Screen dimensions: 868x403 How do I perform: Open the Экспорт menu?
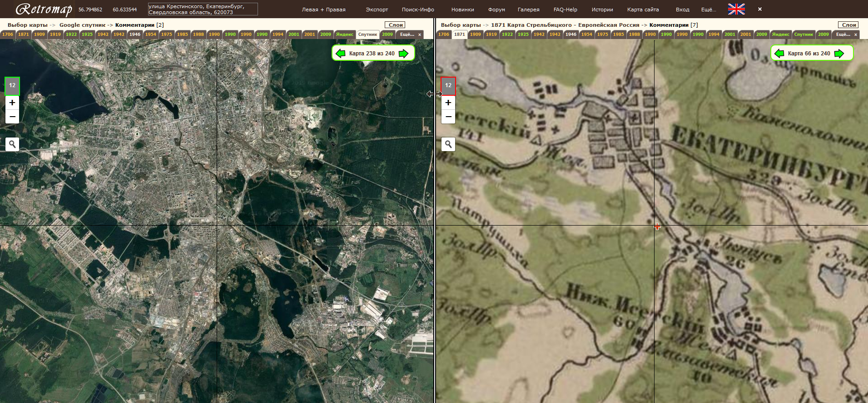pos(377,10)
